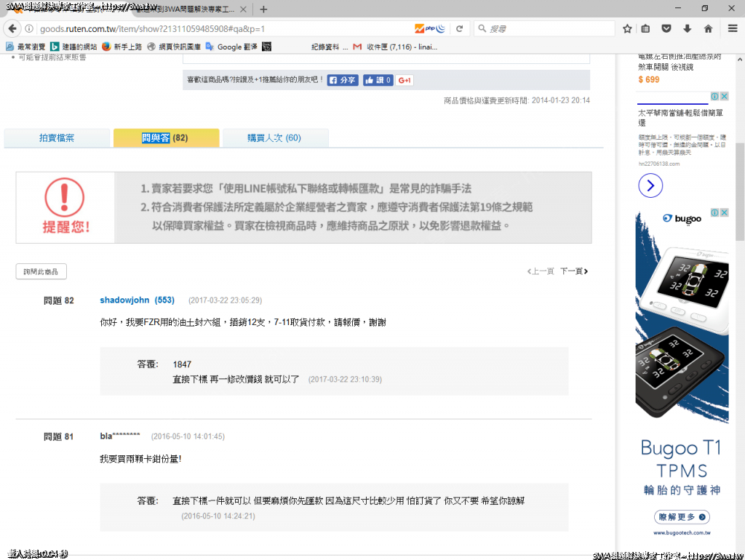The height and width of the screenshot is (560, 745).
Task: Switch to the 購買人次 (60) tab
Action: pyautogui.click(x=274, y=138)
